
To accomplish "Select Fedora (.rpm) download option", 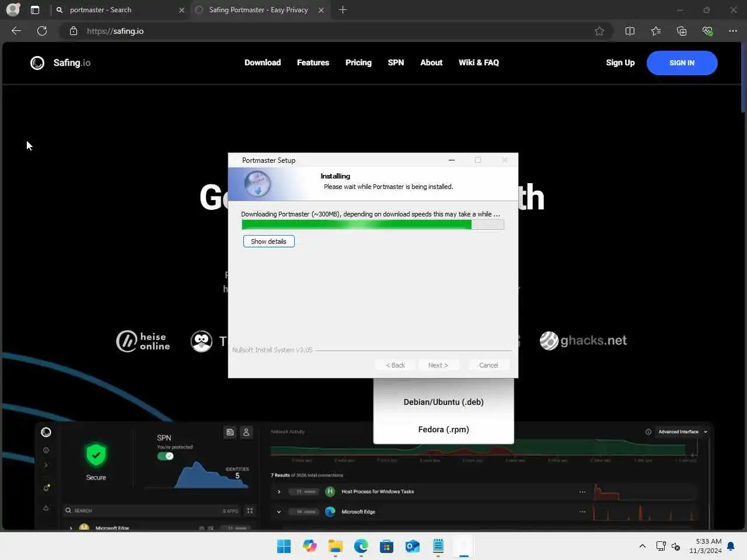I will [444, 429].
